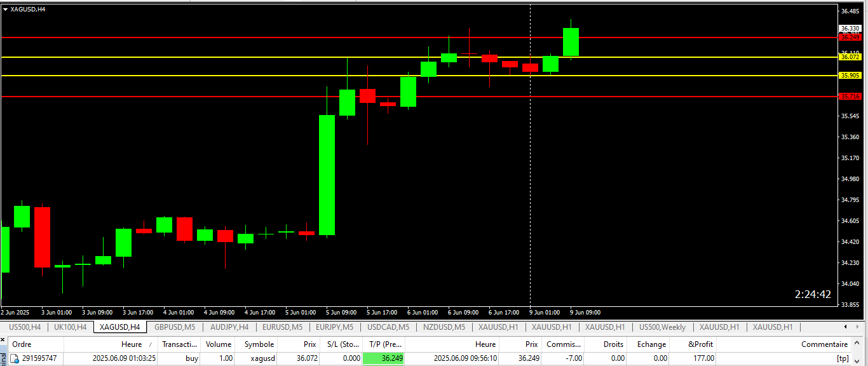Sort by the Echange column header
Viewport: 868px width, 366px height.
click(649, 344)
